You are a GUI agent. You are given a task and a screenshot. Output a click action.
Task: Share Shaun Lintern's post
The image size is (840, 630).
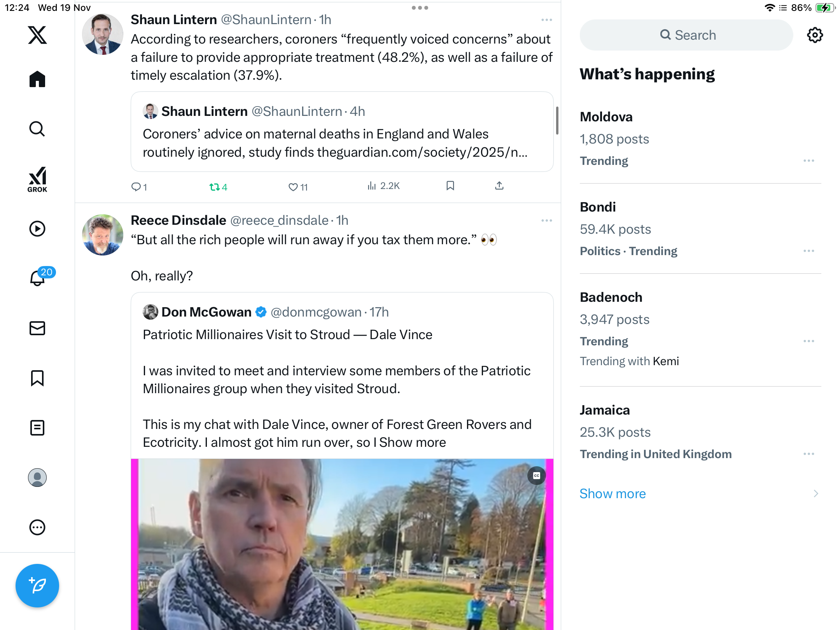[499, 186]
